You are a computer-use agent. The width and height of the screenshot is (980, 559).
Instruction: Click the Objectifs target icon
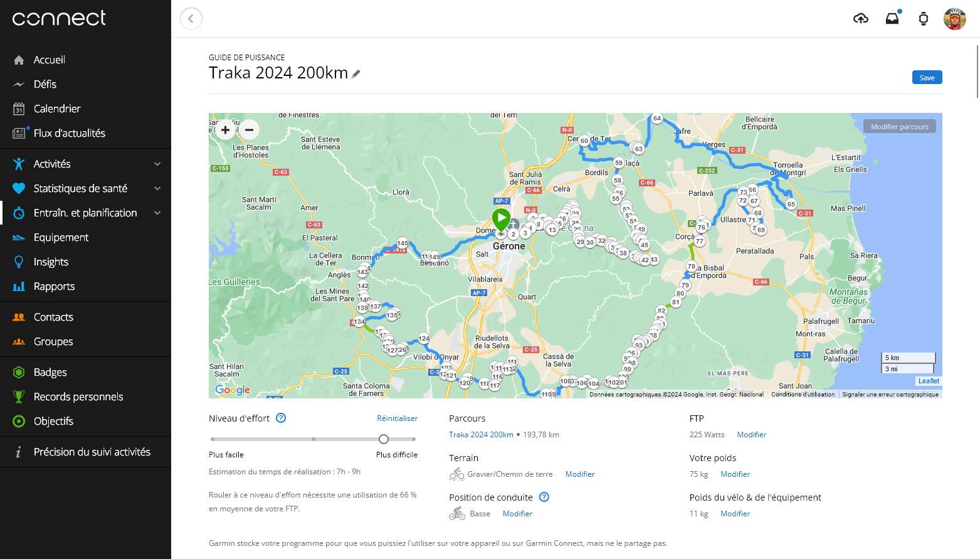pyautogui.click(x=19, y=421)
